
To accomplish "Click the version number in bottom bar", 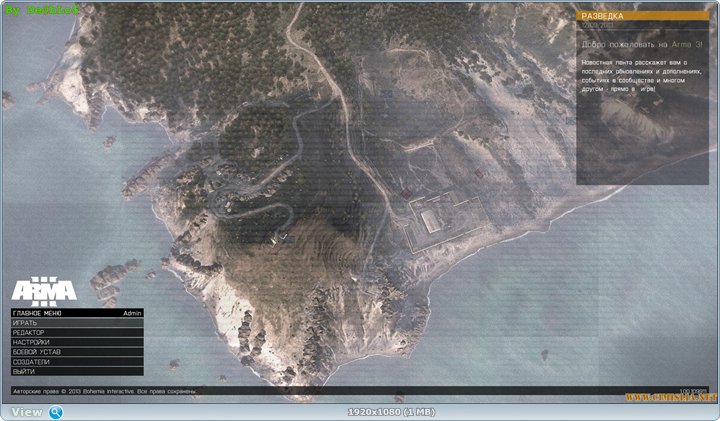I will 693,391.
